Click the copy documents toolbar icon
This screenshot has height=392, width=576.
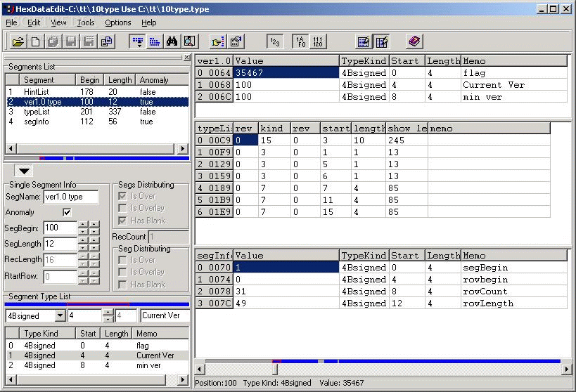(106, 42)
